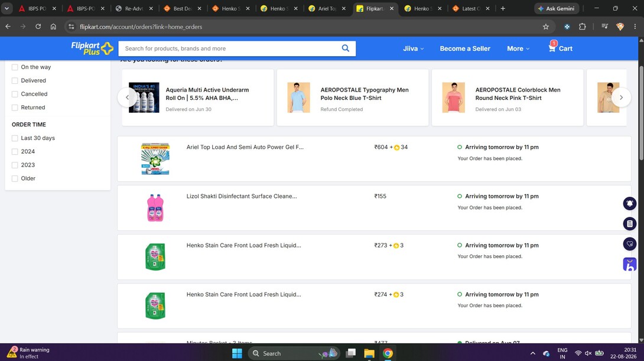Switch to the Re-Advt browser tab
The height and width of the screenshot is (361, 644).
coord(134,8)
